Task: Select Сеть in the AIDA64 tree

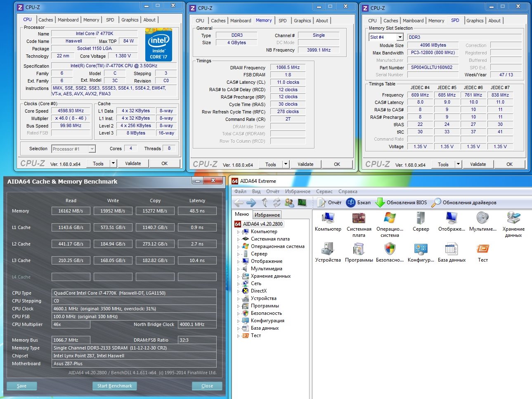Action: click(256, 283)
